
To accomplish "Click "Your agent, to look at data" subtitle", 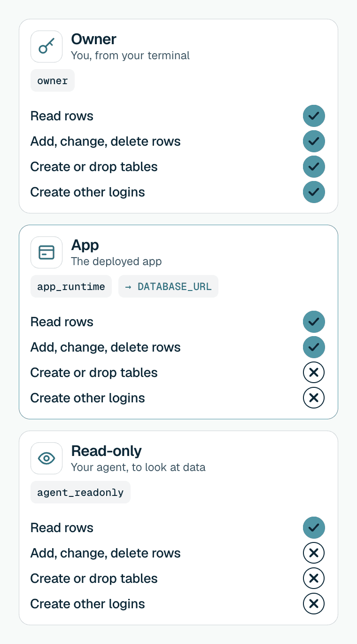I will [x=138, y=467].
